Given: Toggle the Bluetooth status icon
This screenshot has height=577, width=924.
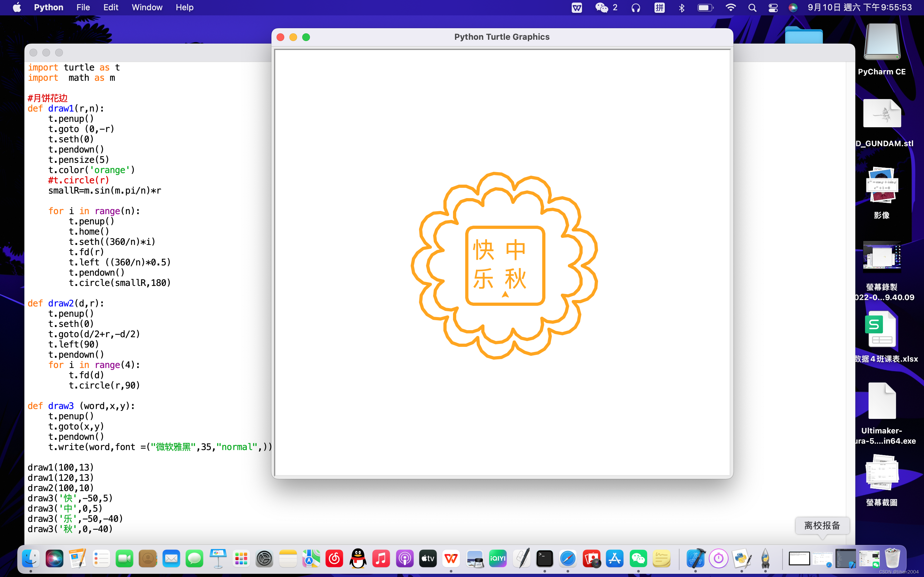Looking at the screenshot, I should click(681, 8).
